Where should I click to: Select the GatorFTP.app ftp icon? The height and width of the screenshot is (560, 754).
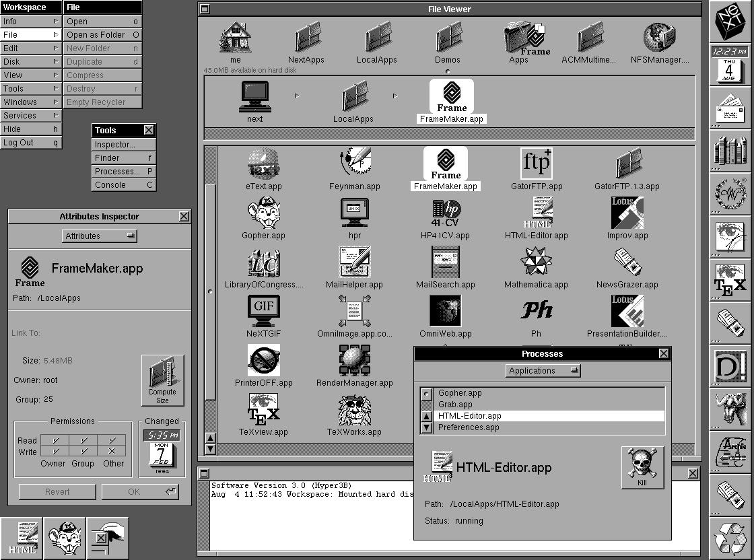536,164
